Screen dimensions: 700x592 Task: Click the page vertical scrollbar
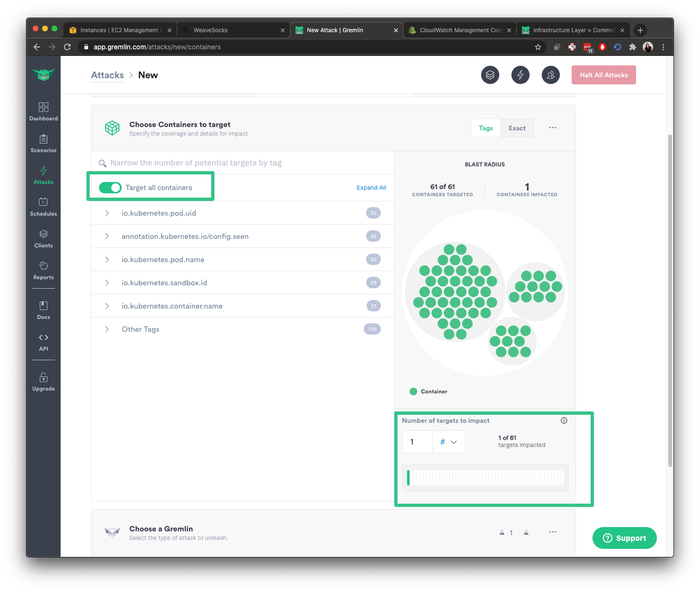670,301
